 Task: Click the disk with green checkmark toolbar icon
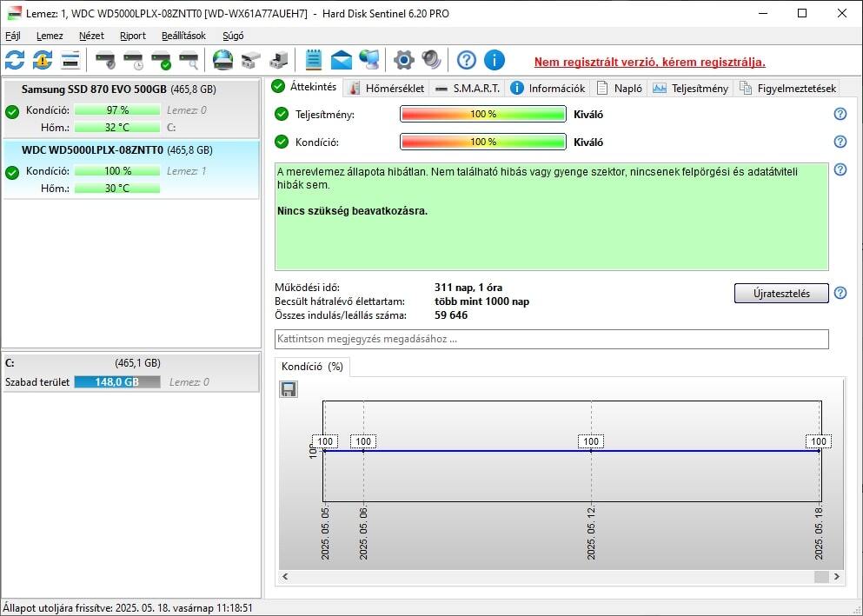162,60
